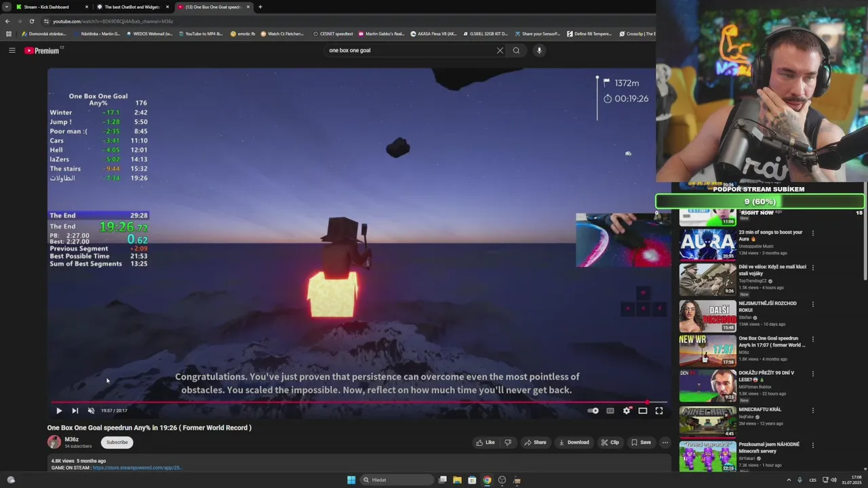The image size is (868, 488).
Task: Open the G.SKILL 32GB KIT bookmark
Action: point(485,34)
